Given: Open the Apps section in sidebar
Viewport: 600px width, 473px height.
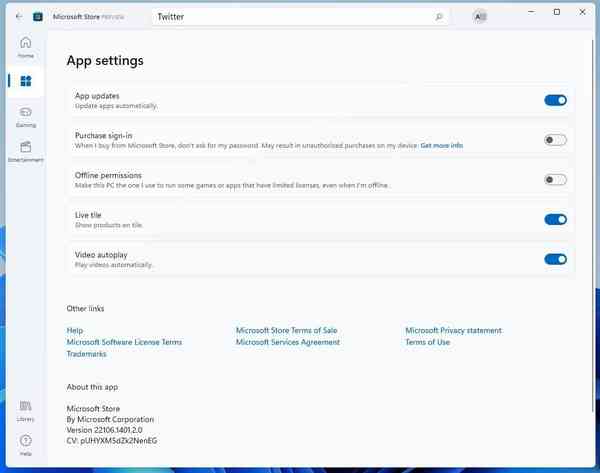Looking at the screenshot, I should point(26,81).
